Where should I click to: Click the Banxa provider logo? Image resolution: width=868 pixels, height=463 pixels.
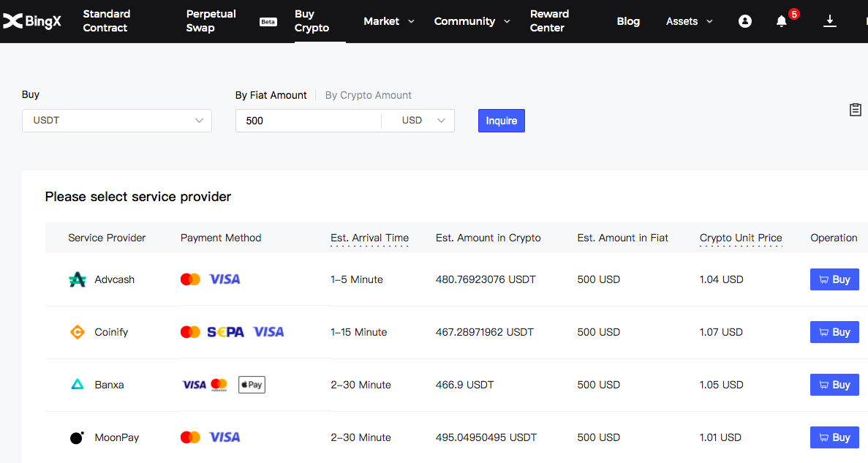point(78,384)
